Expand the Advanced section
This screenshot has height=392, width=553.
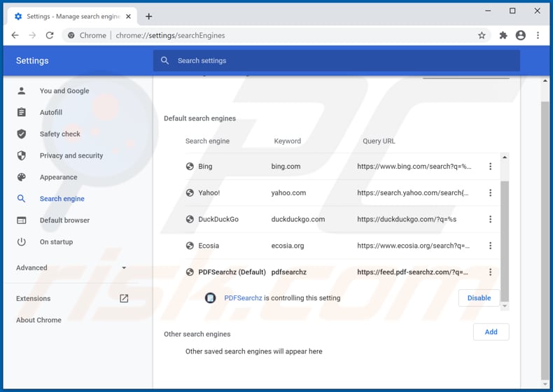coord(71,268)
